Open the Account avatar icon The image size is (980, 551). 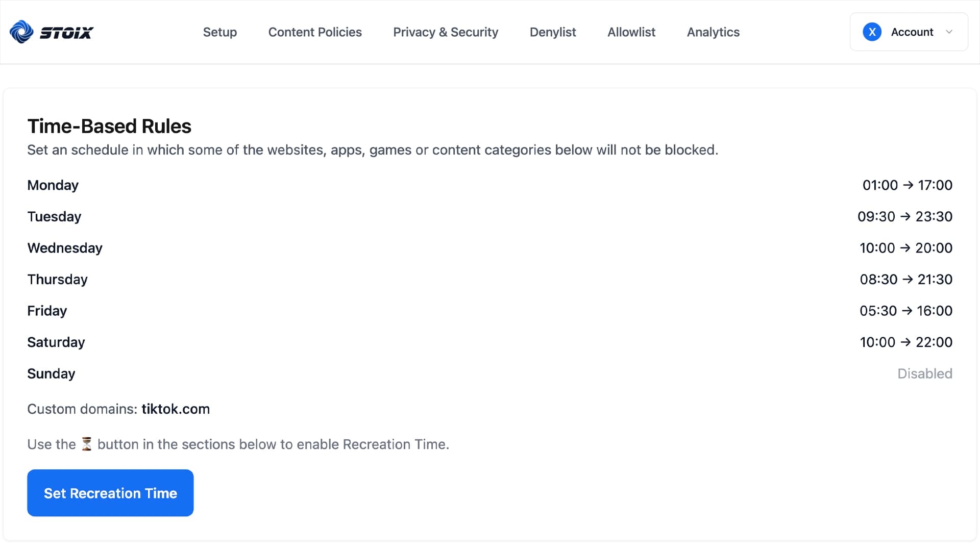[x=872, y=32]
